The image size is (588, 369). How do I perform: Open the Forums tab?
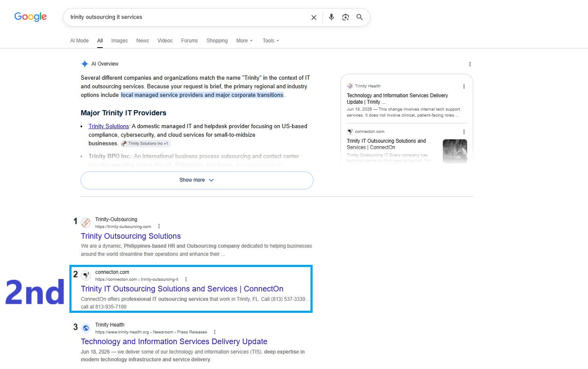189,41
